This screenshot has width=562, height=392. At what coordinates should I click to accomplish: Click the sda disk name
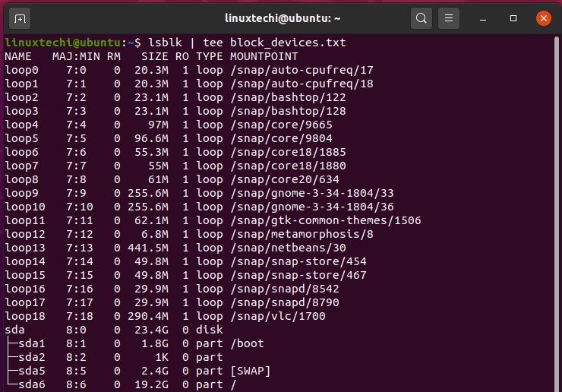pyautogui.click(x=14, y=330)
